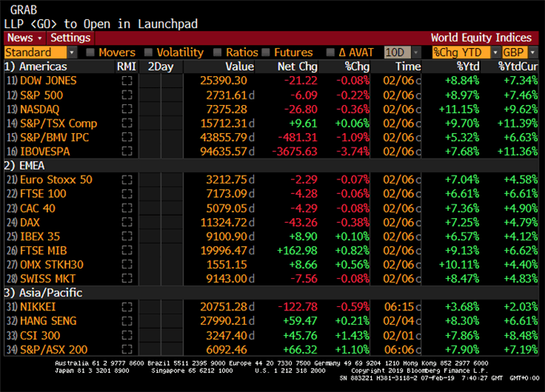Open the DOW JONES index link
This screenshot has height=392, width=545.
[48, 81]
